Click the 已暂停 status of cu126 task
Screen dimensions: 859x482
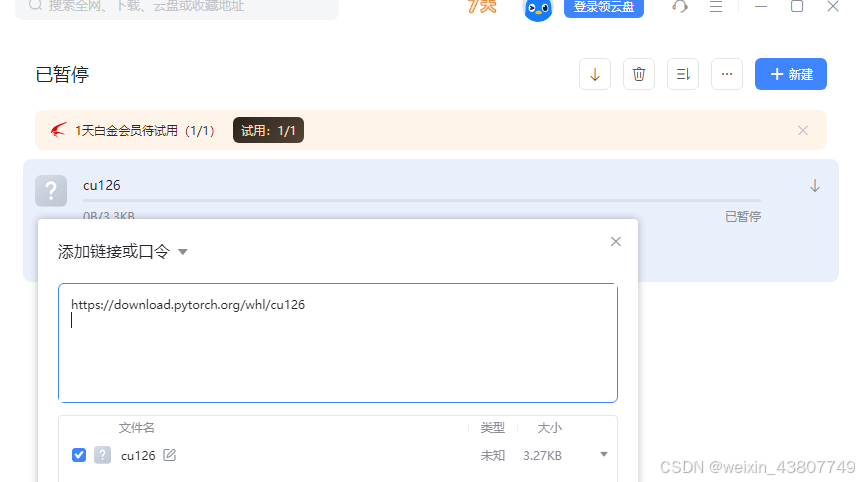coord(743,217)
